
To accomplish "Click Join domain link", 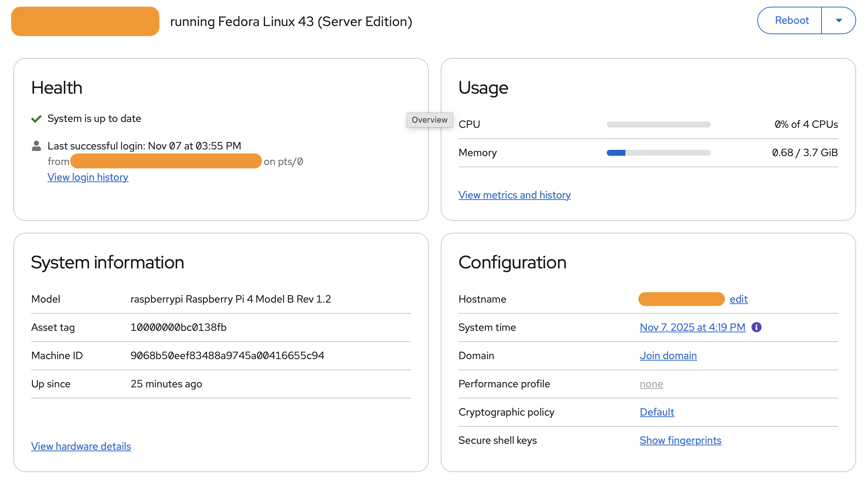I will point(668,356).
